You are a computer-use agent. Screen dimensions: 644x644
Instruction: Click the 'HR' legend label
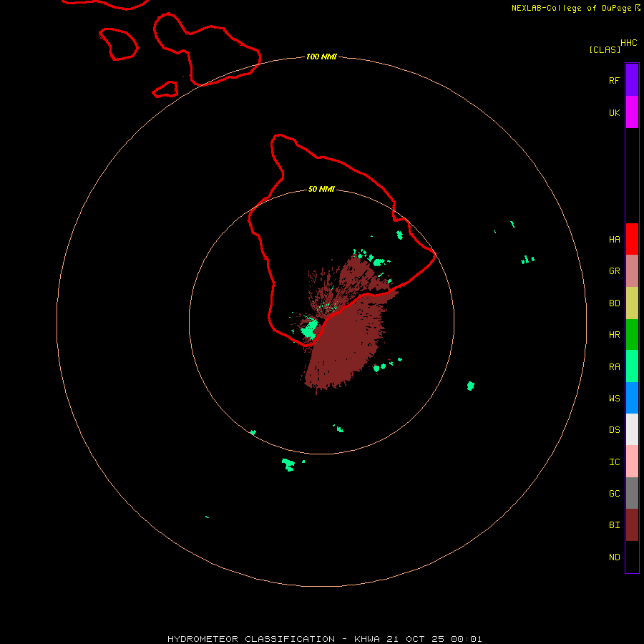coord(614,335)
